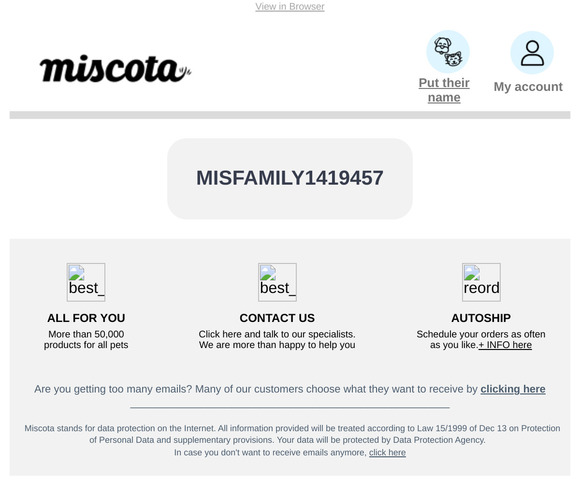The width and height of the screenshot is (580, 495).
Task: Click the data protection notice paragraph
Action: pos(292,440)
